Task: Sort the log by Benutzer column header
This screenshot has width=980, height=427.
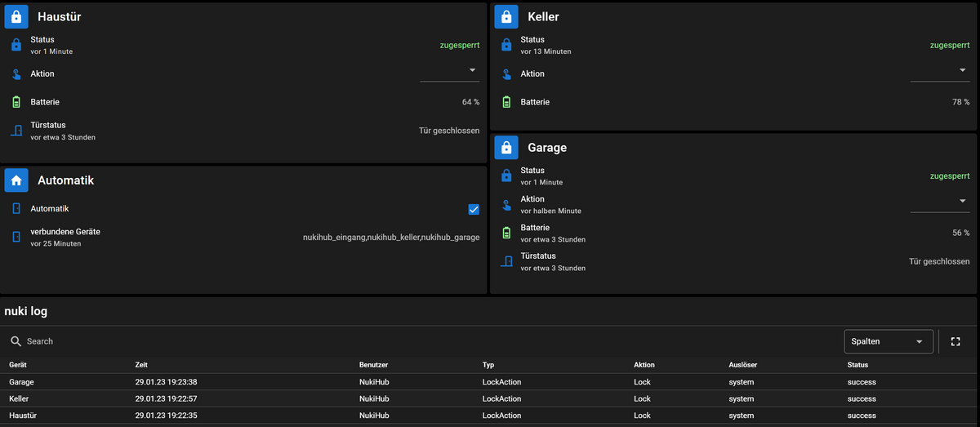Action: [373, 365]
